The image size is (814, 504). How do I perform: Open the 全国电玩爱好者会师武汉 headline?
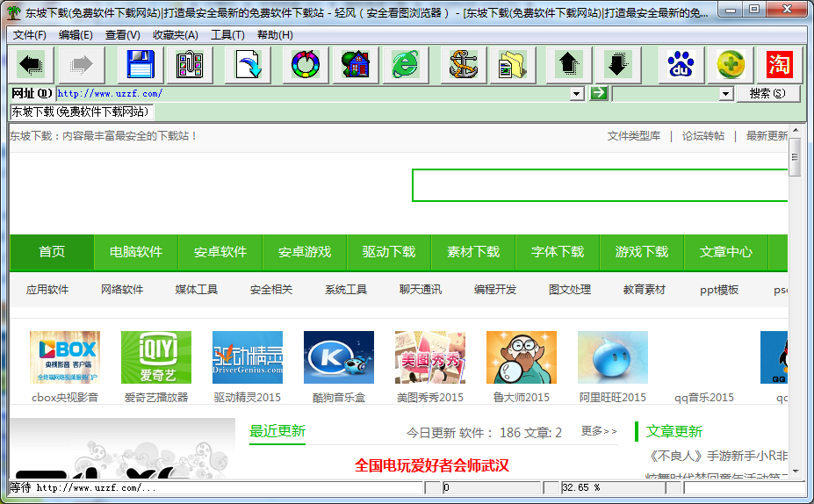[432, 465]
